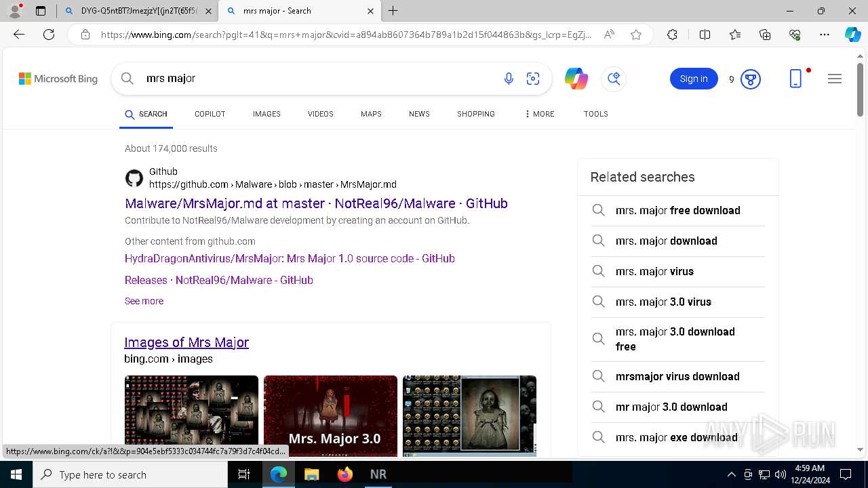Open the 'Images of Mrs Major' link
Image resolution: width=868 pixels, height=488 pixels.
[186, 342]
